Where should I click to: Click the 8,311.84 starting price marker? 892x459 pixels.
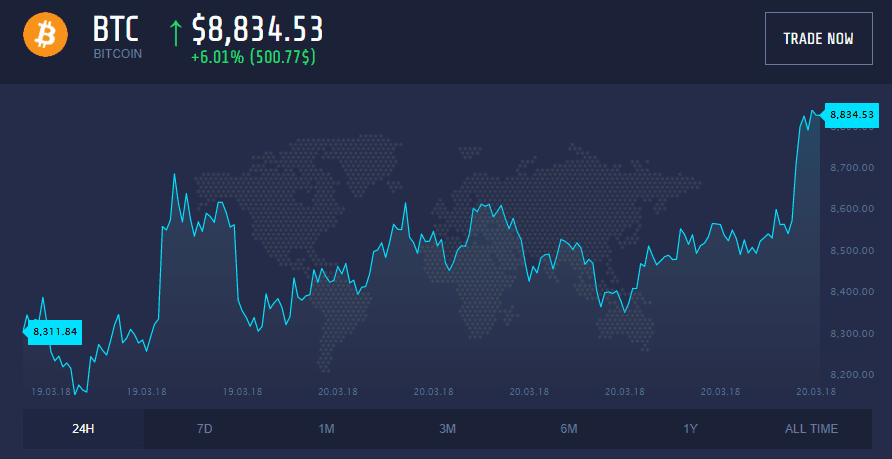[x=54, y=332]
